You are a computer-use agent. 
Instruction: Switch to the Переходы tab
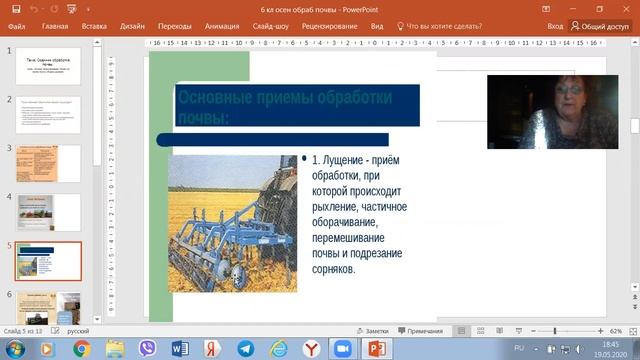point(175,26)
